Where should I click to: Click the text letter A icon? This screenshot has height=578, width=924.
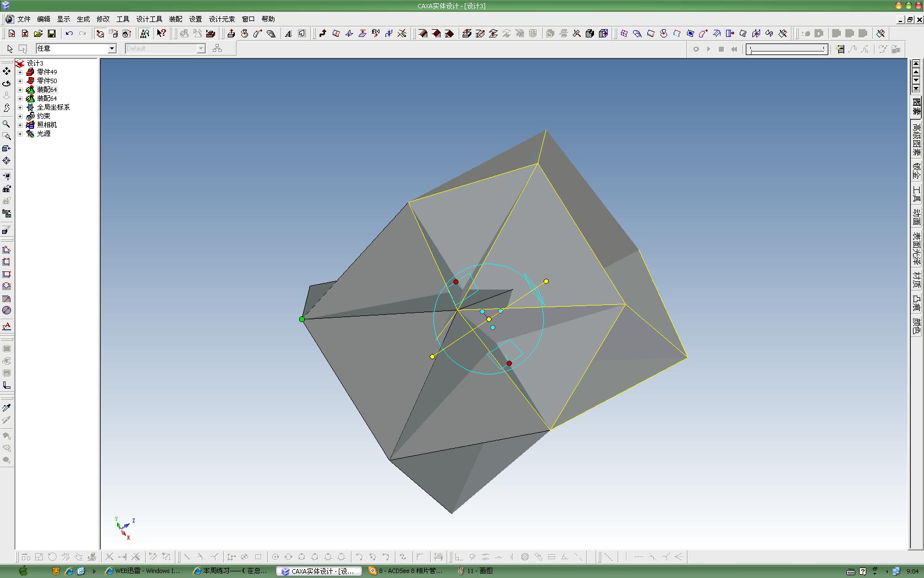tap(288, 34)
